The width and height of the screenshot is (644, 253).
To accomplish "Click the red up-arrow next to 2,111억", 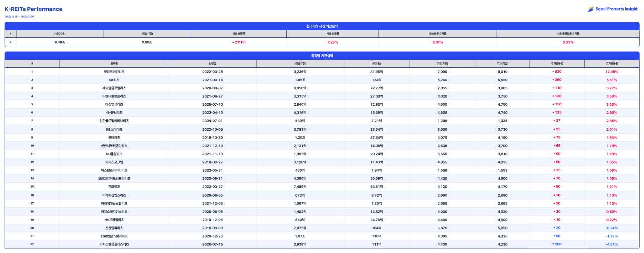I will coord(233,42).
